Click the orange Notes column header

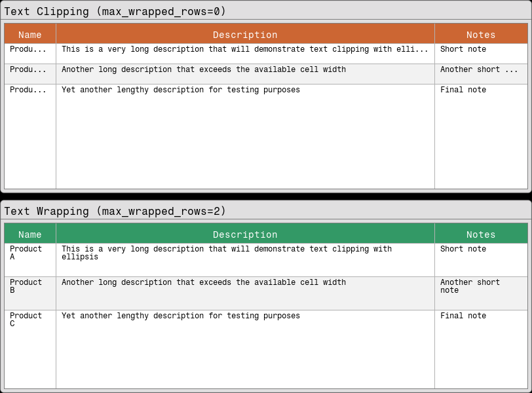pyautogui.click(x=481, y=34)
